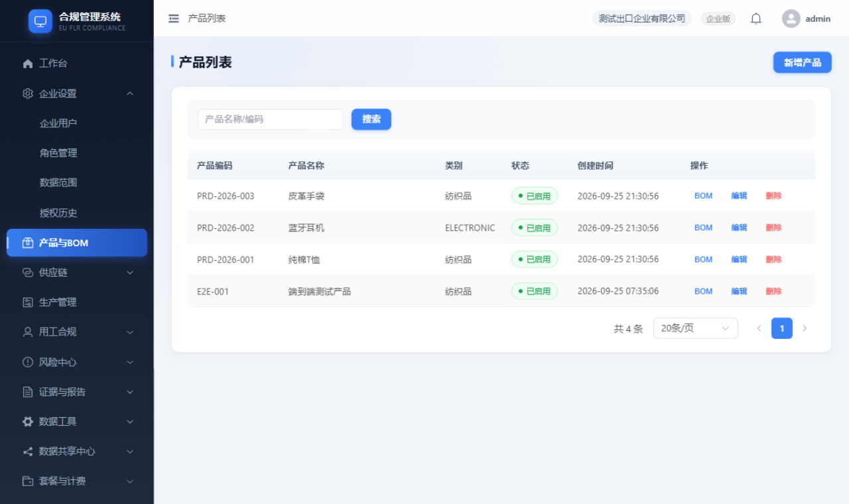
Task: Expand the 风险中心 menu chevron
Action: tap(130, 362)
